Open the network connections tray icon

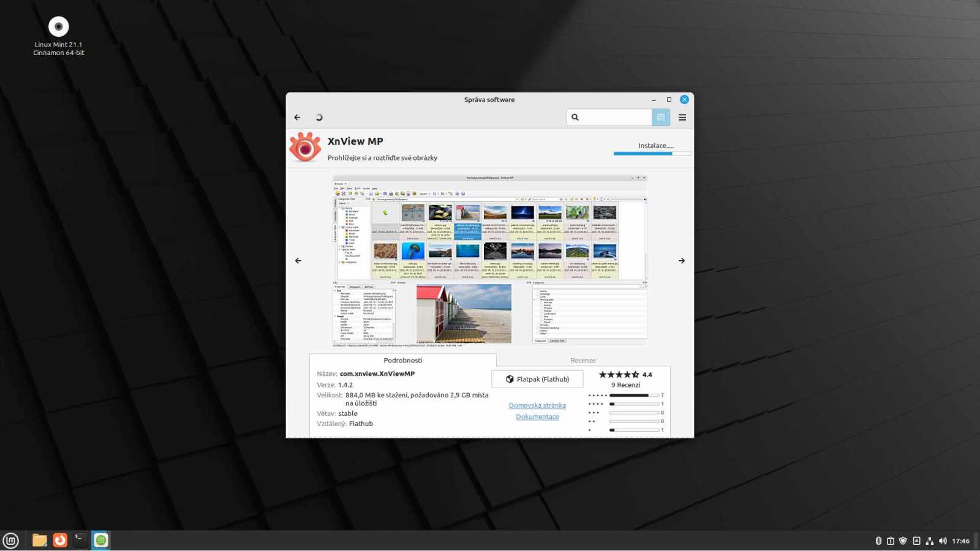[x=930, y=541]
